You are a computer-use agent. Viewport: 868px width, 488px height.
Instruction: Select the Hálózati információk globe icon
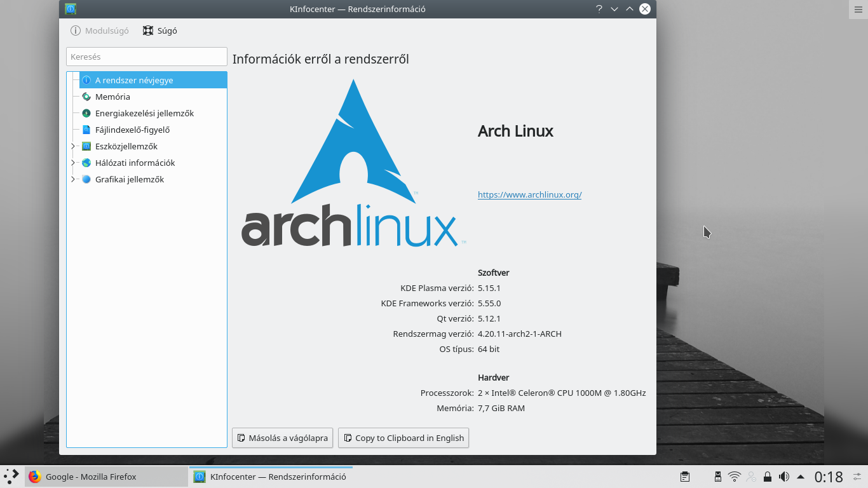pos(86,163)
